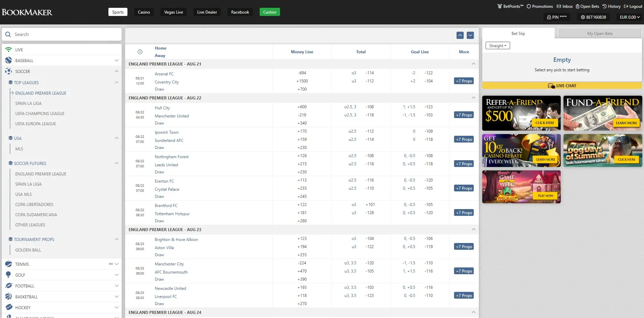Image resolution: width=644 pixels, height=318 pixels.
Task: Click the tennis sport icon
Action: (x=8, y=264)
